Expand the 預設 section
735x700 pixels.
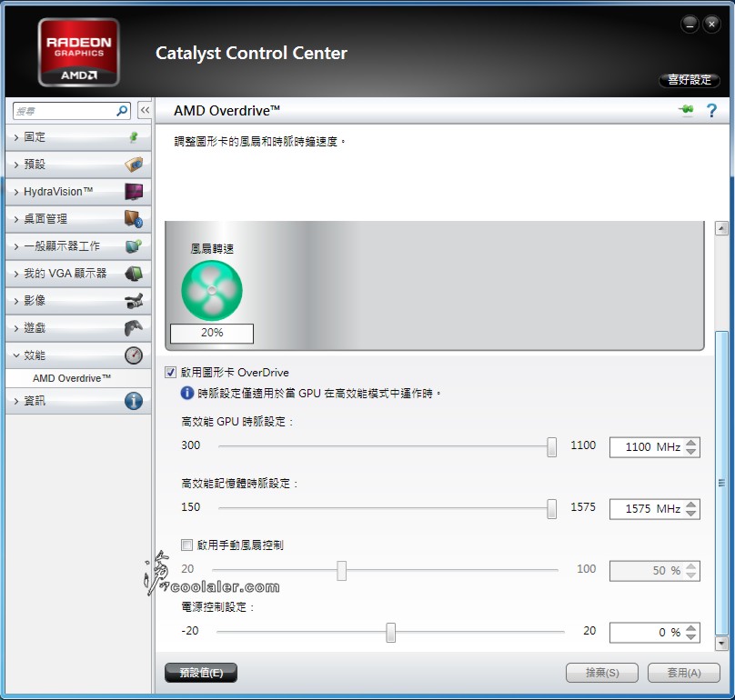point(78,165)
